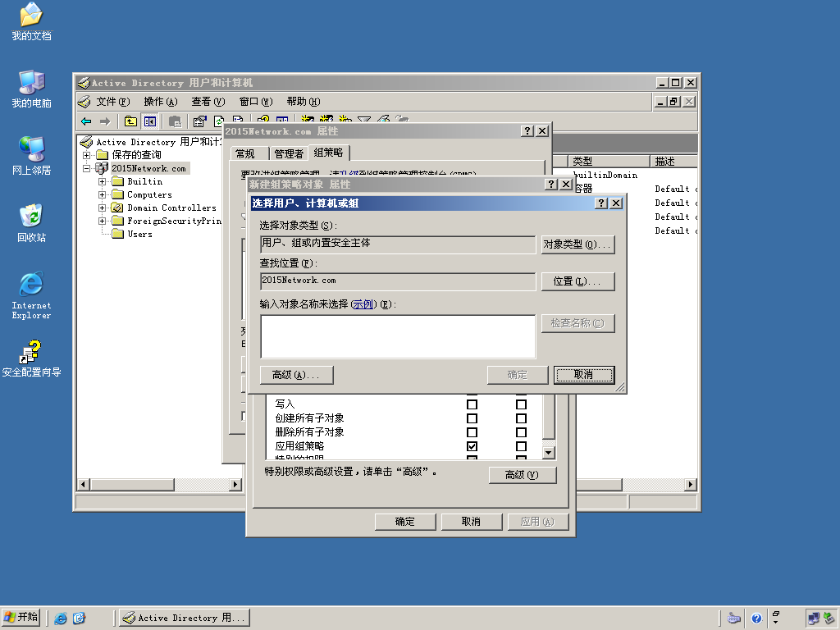Image resolution: width=840 pixels, height=630 pixels.
Task: Expand the ForeignSecurityPrin tree node
Action: pyautogui.click(x=102, y=221)
